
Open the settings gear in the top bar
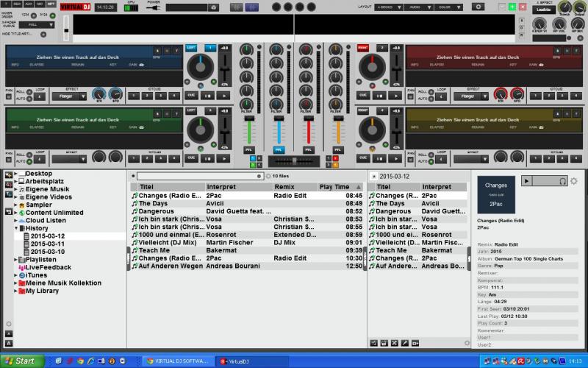click(x=478, y=7)
